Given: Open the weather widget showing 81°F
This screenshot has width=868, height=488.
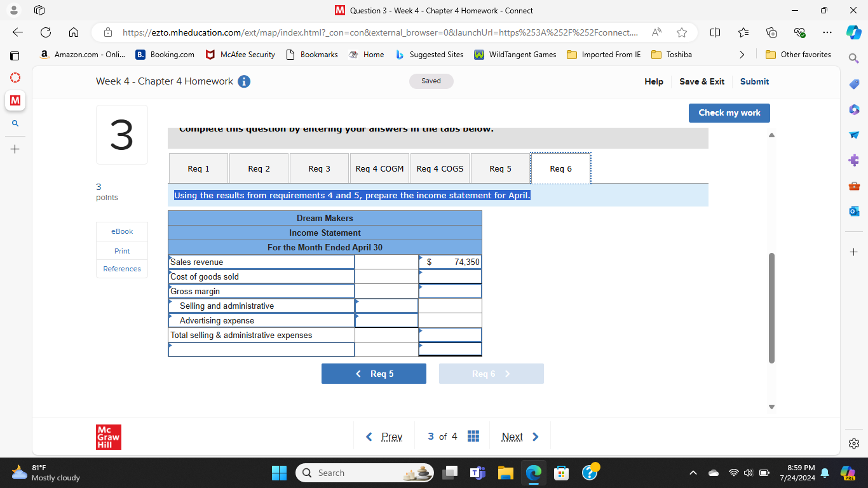Looking at the screenshot, I should (46, 473).
